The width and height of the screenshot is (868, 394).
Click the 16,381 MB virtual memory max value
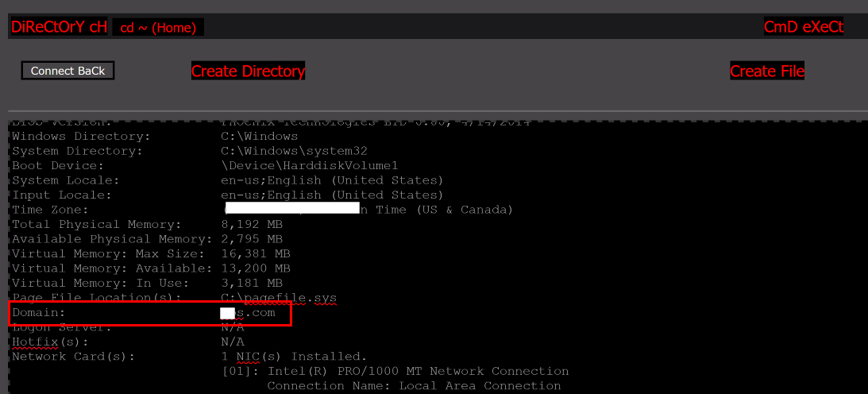(x=255, y=254)
